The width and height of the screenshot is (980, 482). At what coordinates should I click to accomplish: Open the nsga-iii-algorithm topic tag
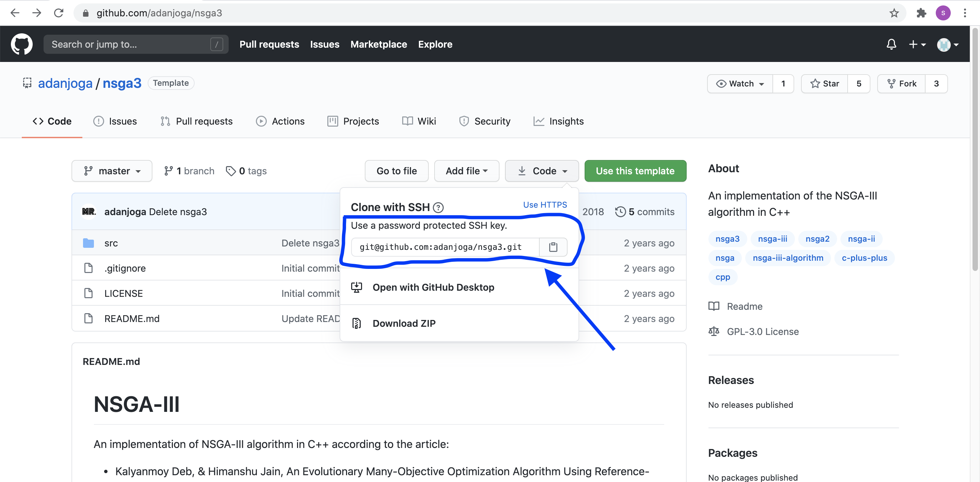click(788, 258)
